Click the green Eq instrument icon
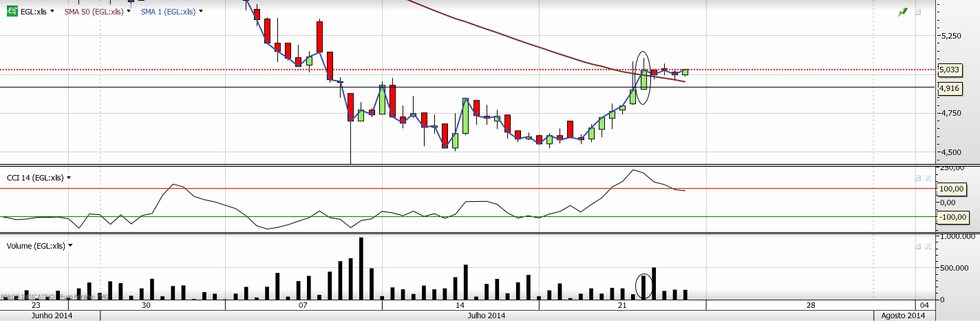 click(x=12, y=12)
